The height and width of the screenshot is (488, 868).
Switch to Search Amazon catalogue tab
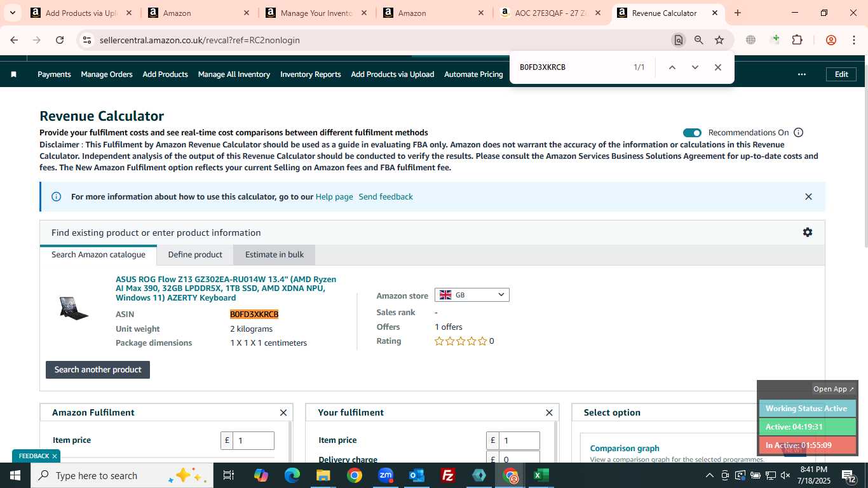(98, 255)
